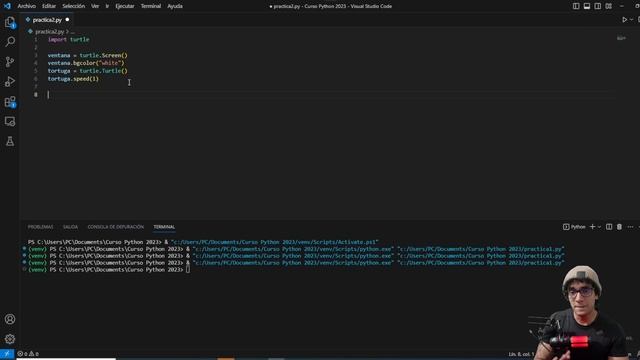Click the line and column indicator
Viewport: 640px width, 360px height.
coord(521,354)
